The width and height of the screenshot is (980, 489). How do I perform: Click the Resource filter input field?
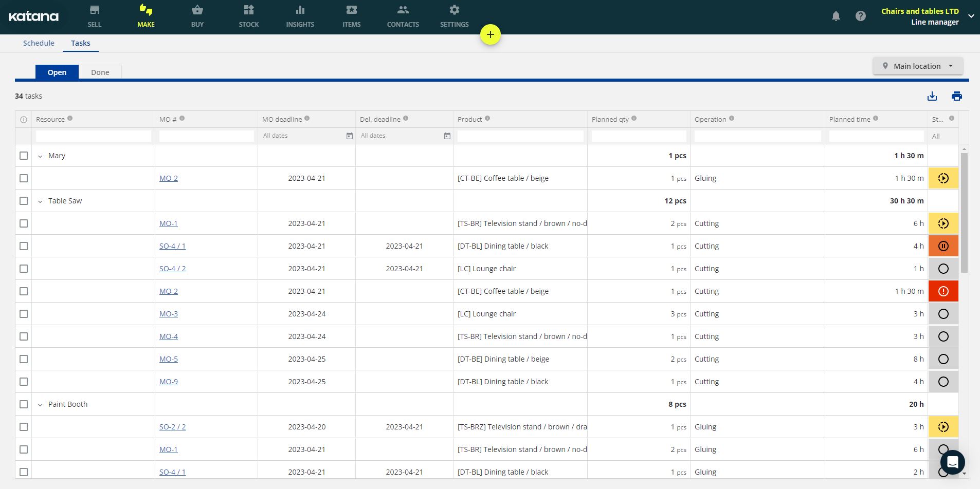coord(94,136)
